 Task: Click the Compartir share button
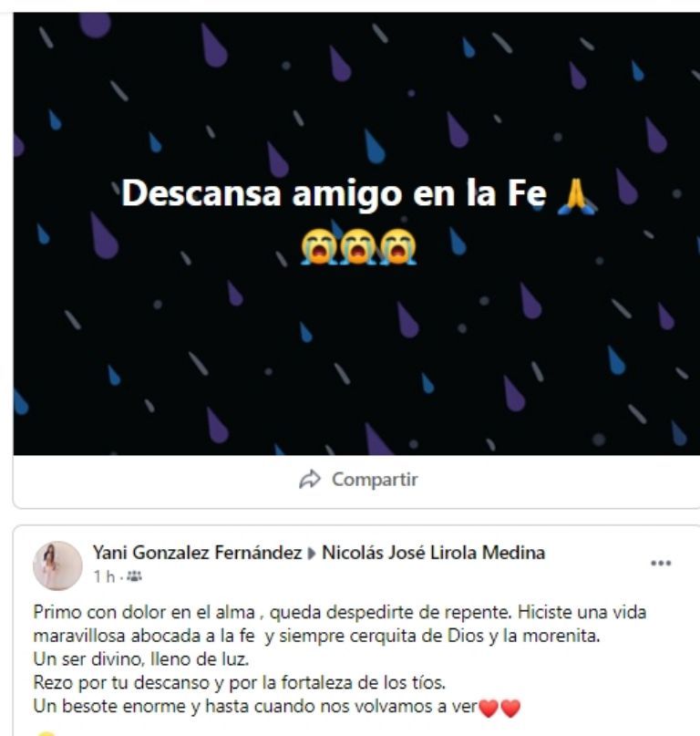(358, 480)
